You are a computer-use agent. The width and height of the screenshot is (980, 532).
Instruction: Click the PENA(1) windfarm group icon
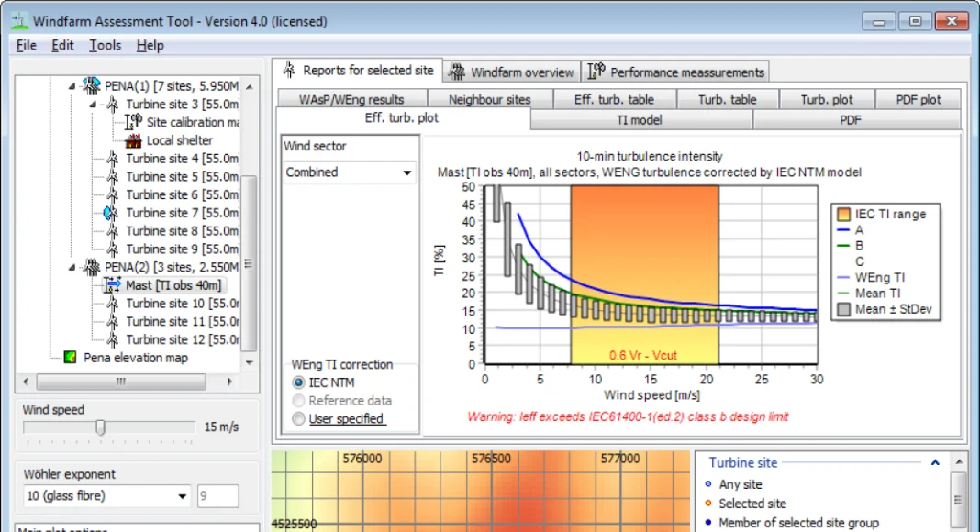click(x=92, y=86)
